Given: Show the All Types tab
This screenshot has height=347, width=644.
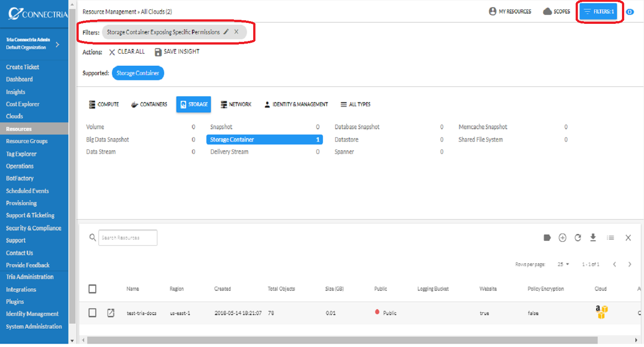Looking at the screenshot, I should click(355, 104).
